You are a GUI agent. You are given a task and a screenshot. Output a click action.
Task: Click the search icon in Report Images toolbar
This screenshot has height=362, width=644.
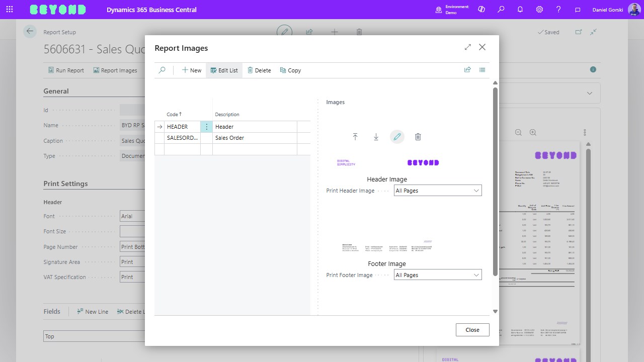pos(162,70)
